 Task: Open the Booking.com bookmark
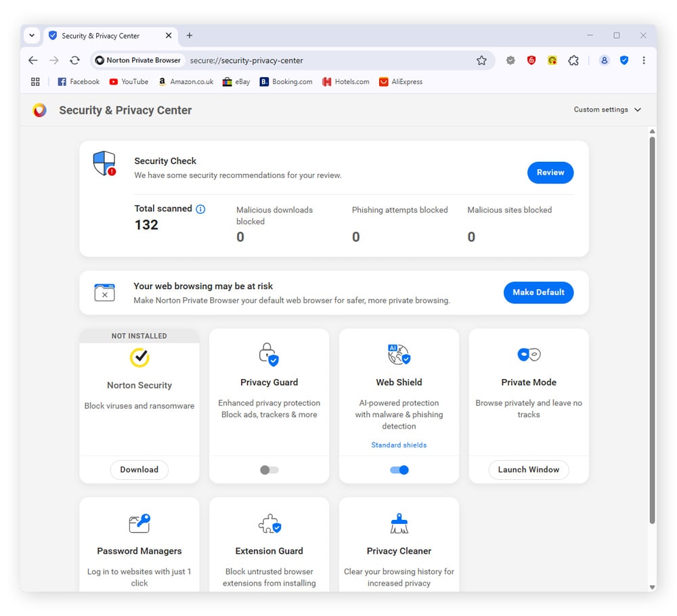point(286,82)
